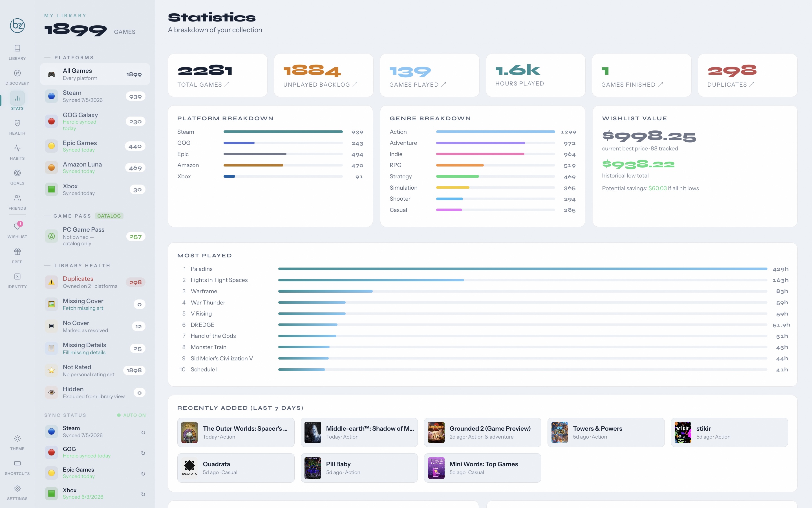Image resolution: width=812 pixels, height=508 pixels.
Task: Refresh the Xbox sync status
Action: point(143,494)
